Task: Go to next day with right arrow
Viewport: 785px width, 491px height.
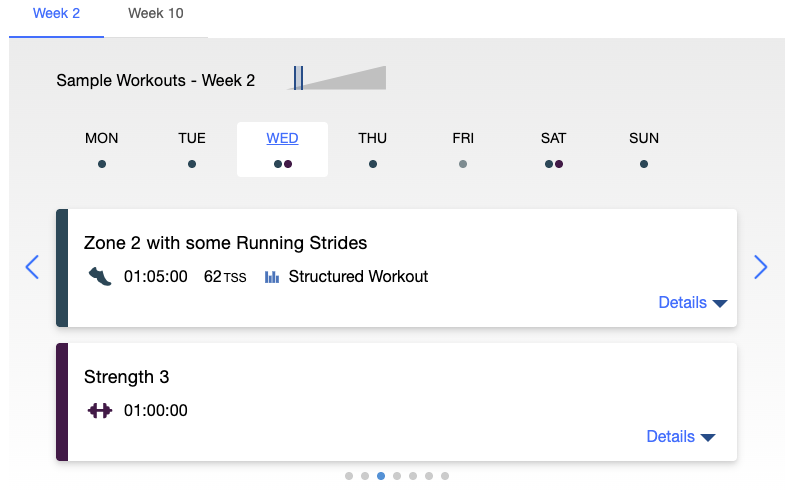Action: point(760,267)
